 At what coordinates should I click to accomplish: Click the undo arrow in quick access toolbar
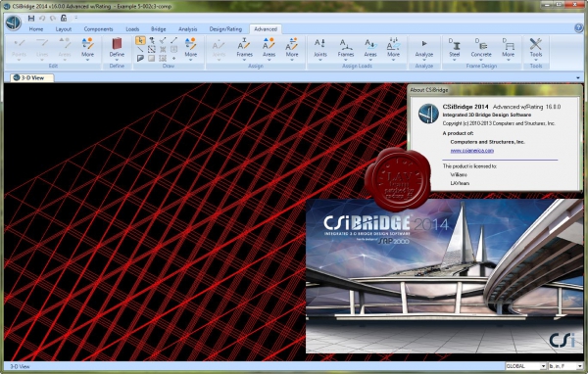coord(42,18)
